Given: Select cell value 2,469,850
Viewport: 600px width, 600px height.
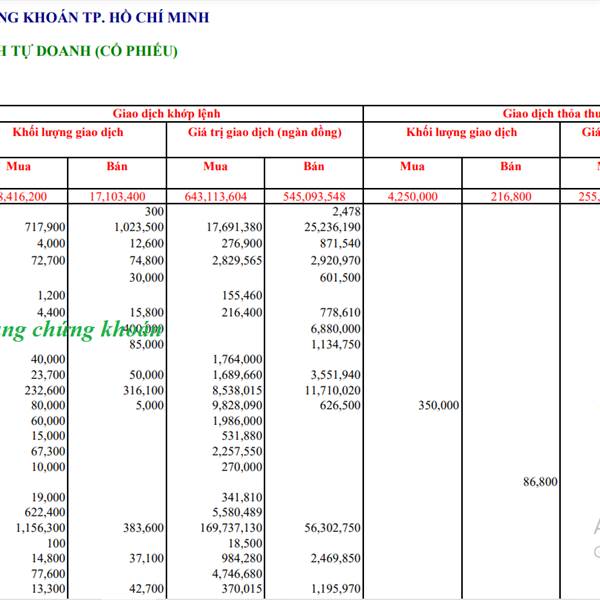Looking at the screenshot, I should [336, 559].
